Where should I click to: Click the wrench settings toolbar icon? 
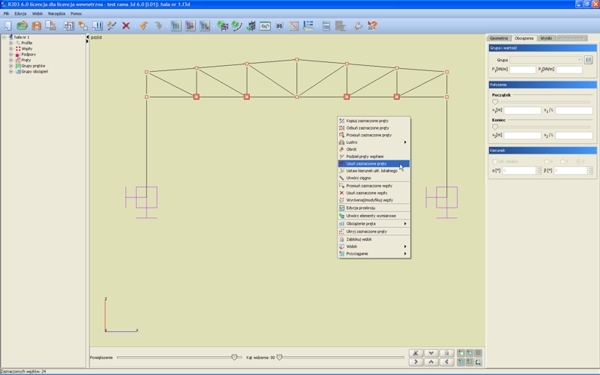click(358, 26)
